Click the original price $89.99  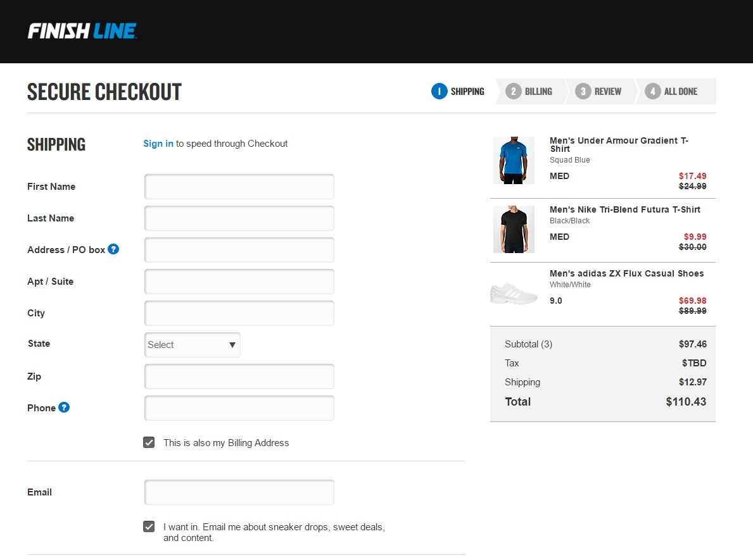pyautogui.click(x=692, y=311)
